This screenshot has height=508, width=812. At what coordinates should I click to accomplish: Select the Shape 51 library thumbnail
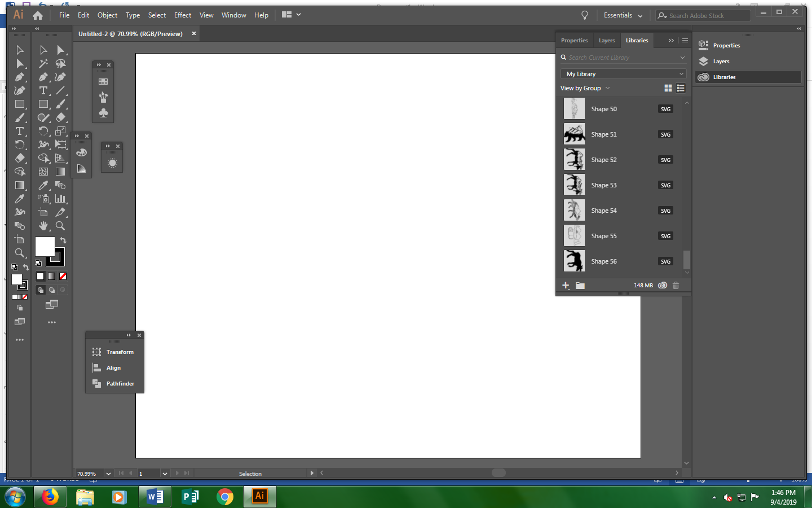[575, 134]
